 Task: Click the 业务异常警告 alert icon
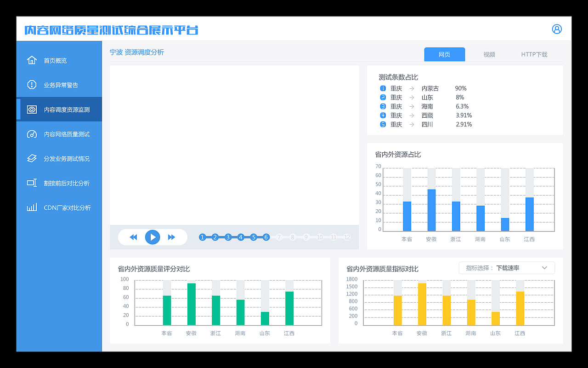pos(31,85)
